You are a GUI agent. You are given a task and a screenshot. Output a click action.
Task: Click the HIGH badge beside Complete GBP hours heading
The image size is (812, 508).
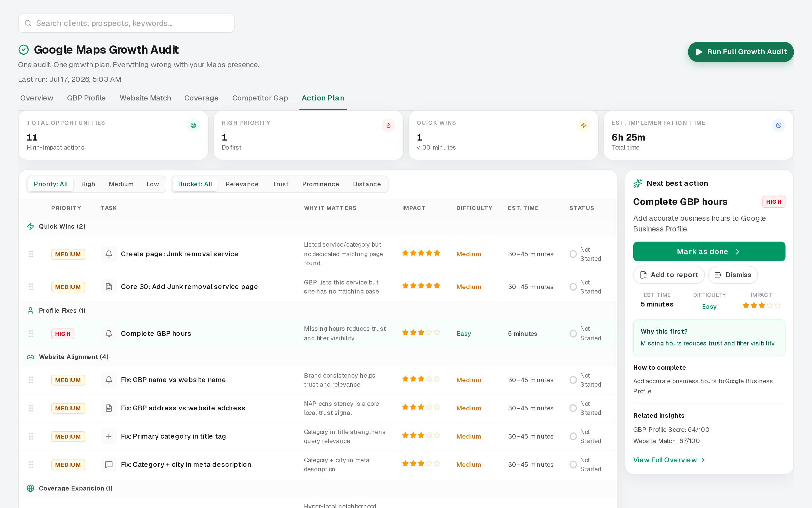pyautogui.click(x=774, y=202)
